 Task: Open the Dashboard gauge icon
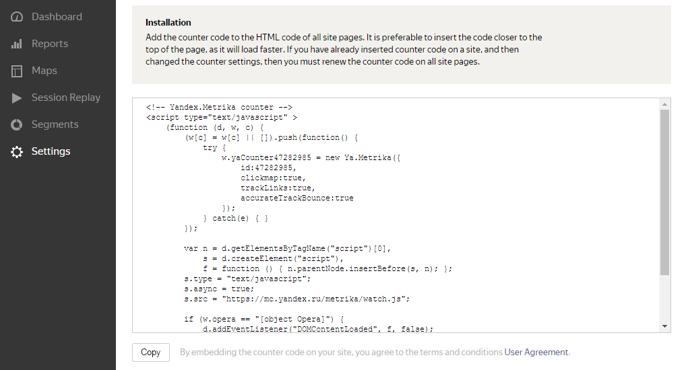tap(17, 17)
